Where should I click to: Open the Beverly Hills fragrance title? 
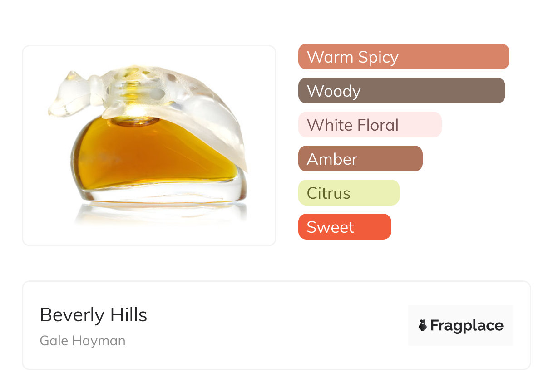[x=94, y=314]
